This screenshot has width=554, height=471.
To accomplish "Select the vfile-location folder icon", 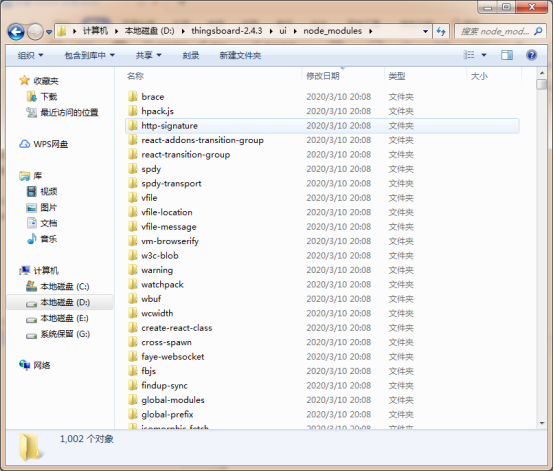I will pos(132,212).
